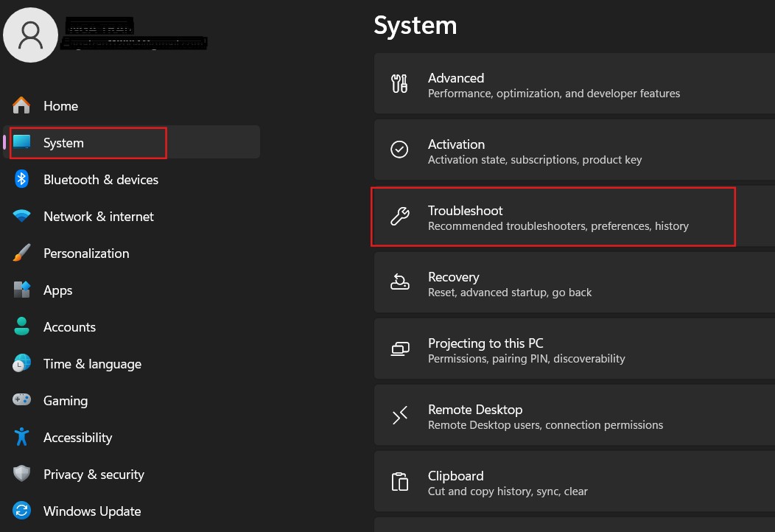Image resolution: width=775 pixels, height=532 pixels.
Task: Click the Activation checkmark icon
Action: tap(399, 150)
